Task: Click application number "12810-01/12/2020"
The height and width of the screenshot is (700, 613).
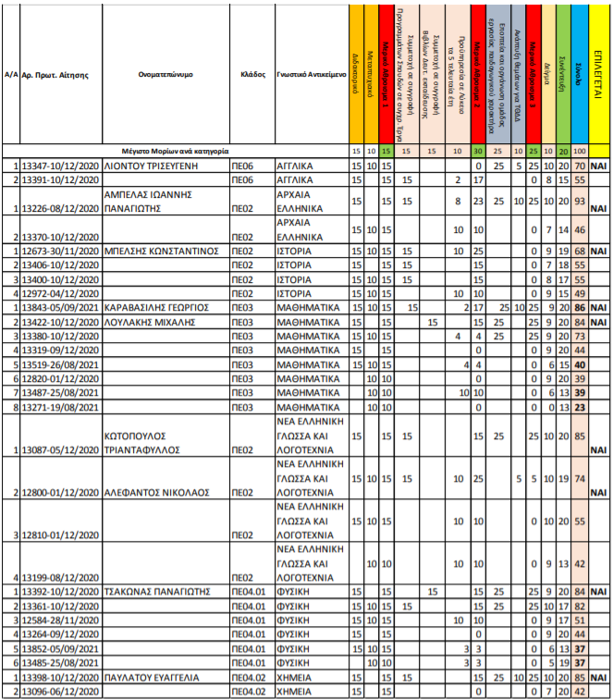Action: pyautogui.click(x=60, y=534)
